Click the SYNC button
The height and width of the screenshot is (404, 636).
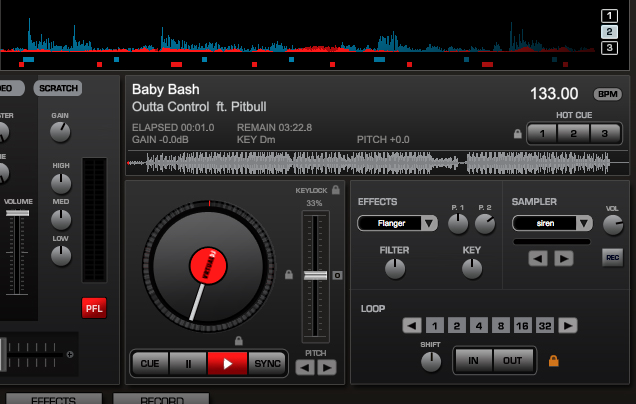(267, 363)
